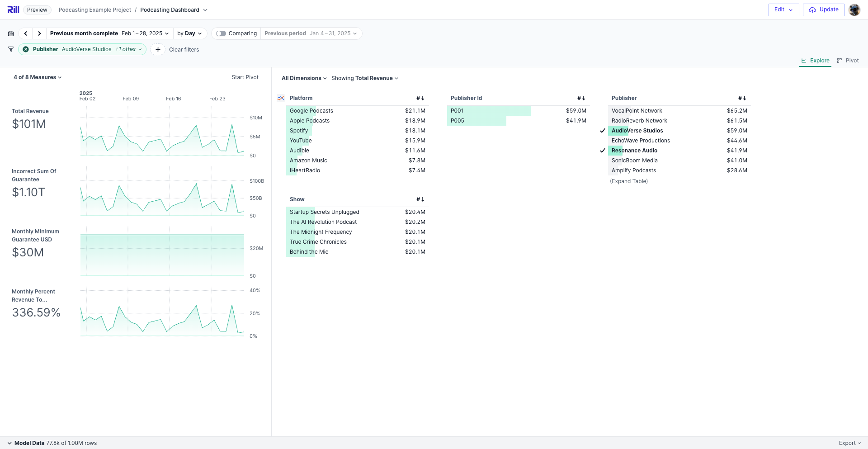The height and width of the screenshot is (449, 868).
Task: Open the by Day granularity dropdown
Action: click(189, 33)
